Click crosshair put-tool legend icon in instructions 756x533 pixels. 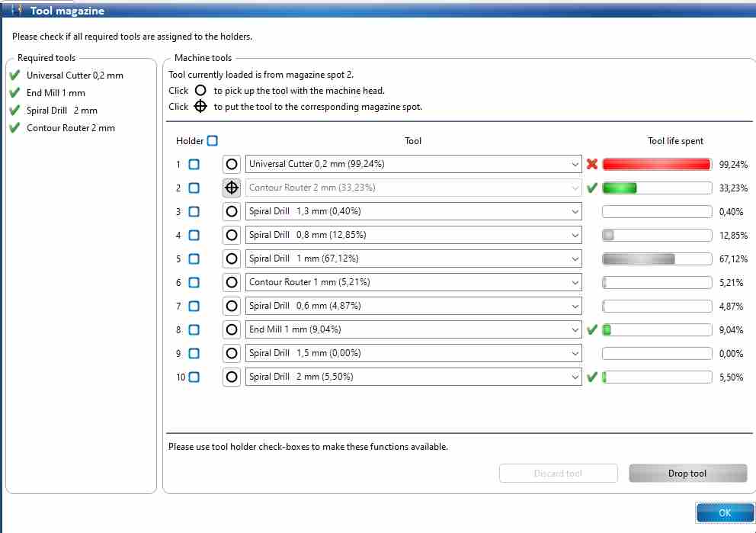[200, 106]
